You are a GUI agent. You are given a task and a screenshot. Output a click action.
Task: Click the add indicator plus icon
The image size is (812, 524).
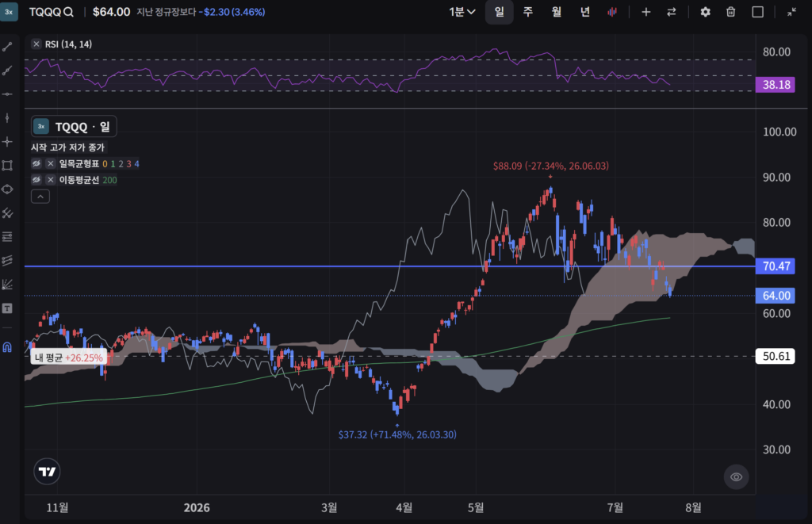(x=645, y=12)
